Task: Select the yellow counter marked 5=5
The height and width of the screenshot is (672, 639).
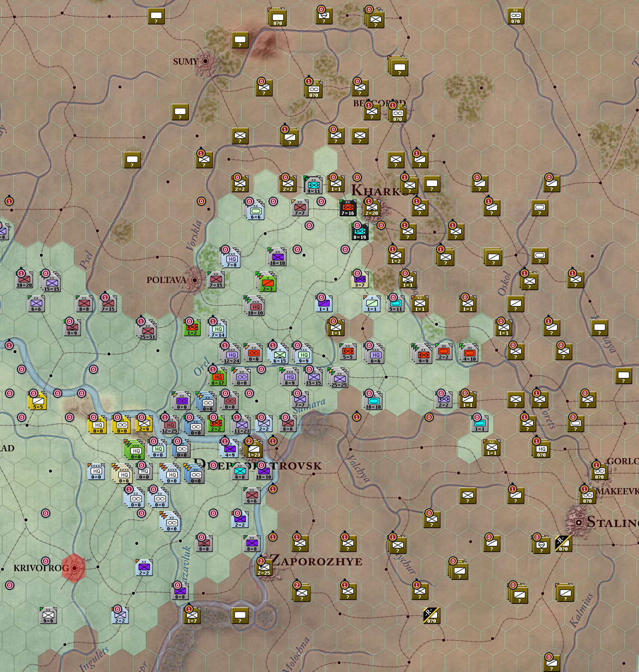Action: coord(37,401)
